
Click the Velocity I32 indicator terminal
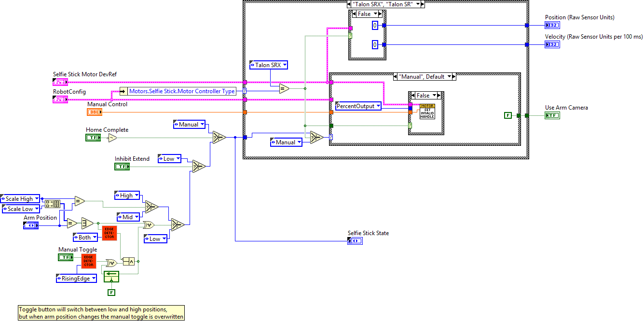click(x=552, y=44)
